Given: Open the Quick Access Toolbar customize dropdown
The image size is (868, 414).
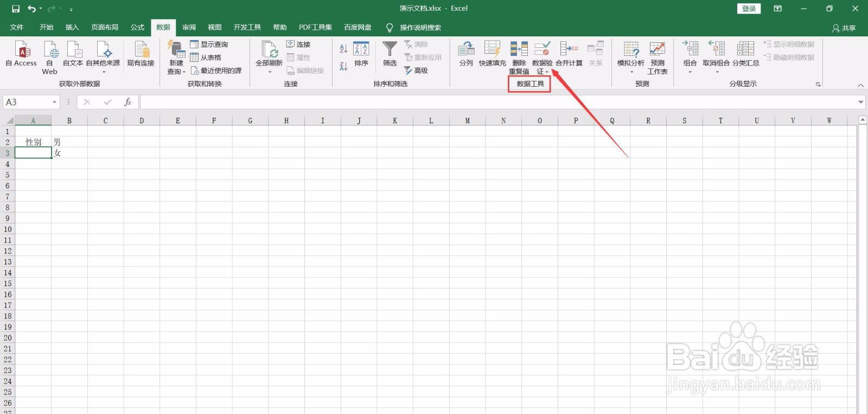Looking at the screenshot, I should click(x=71, y=9).
